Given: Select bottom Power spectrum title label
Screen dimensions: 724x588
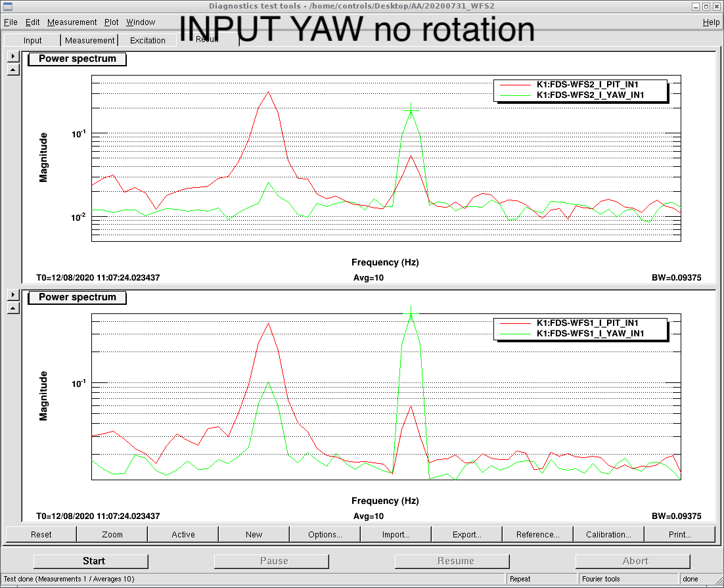Looking at the screenshot, I should tap(77, 297).
